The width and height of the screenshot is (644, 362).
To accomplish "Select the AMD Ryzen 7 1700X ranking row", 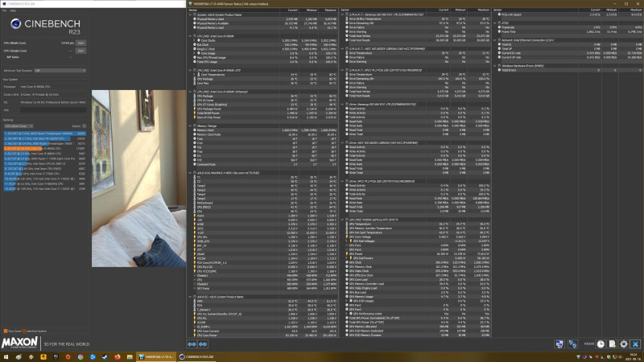I will (45, 158).
